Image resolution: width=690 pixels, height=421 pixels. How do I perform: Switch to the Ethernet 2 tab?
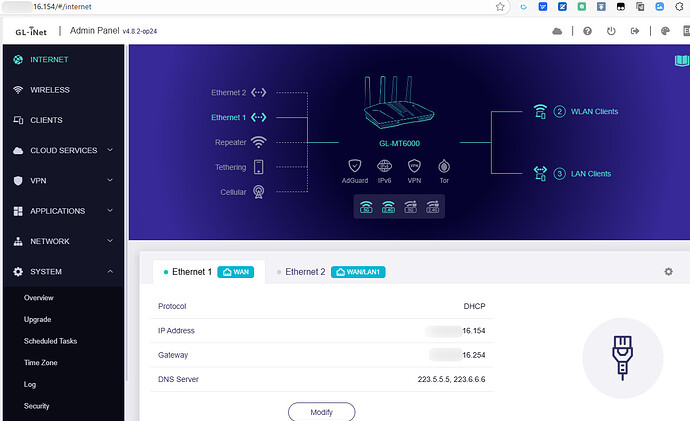(x=305, y=272)
